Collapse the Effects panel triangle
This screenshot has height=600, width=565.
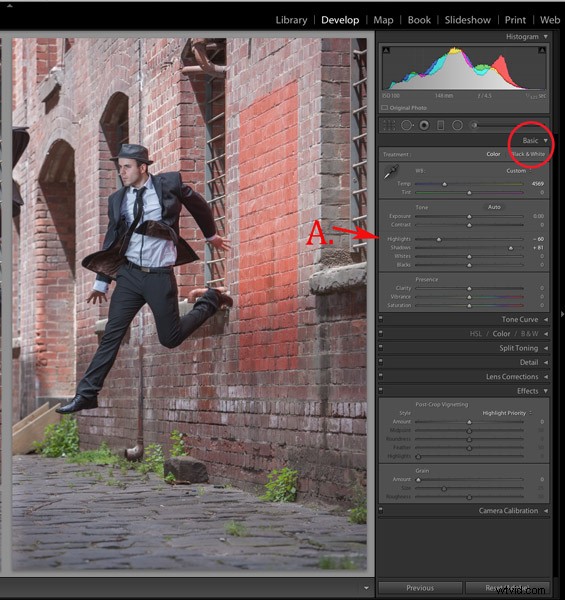tap(546, 391)
